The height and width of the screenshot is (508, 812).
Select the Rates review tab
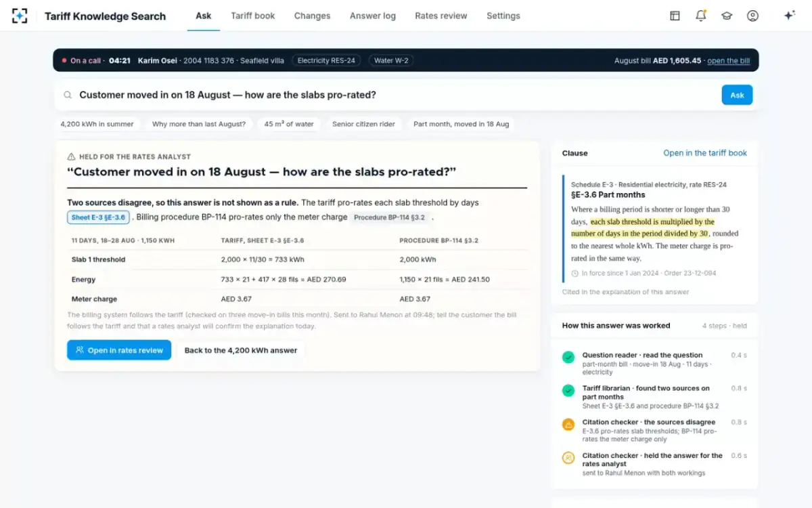[441, 16]
